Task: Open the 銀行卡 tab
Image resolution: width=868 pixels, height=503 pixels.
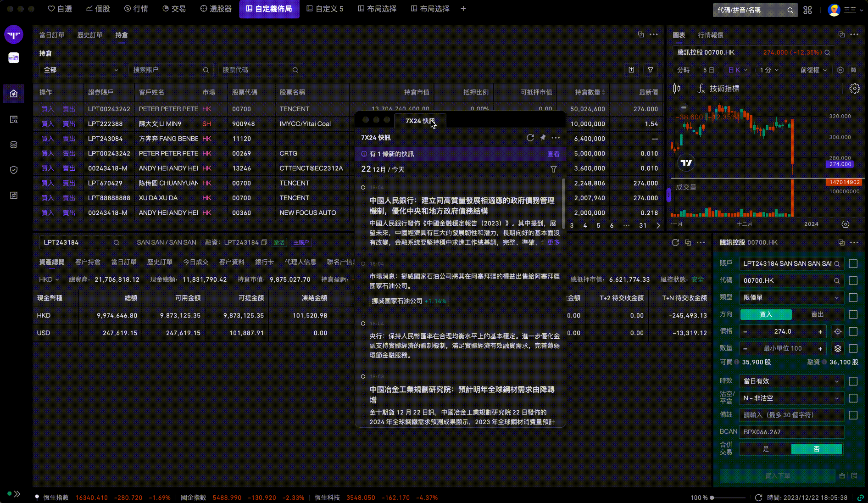Action: click(x=264, y=262)
